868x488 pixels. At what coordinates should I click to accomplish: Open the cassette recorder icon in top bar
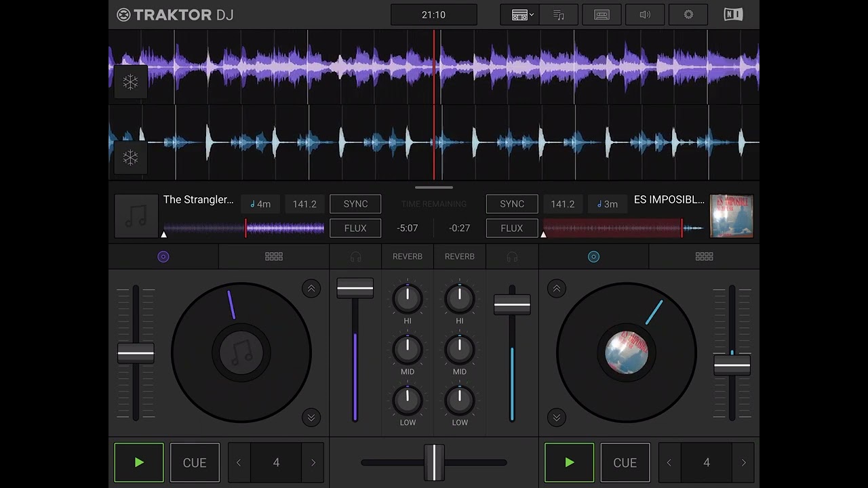click(x=601, y=15)
